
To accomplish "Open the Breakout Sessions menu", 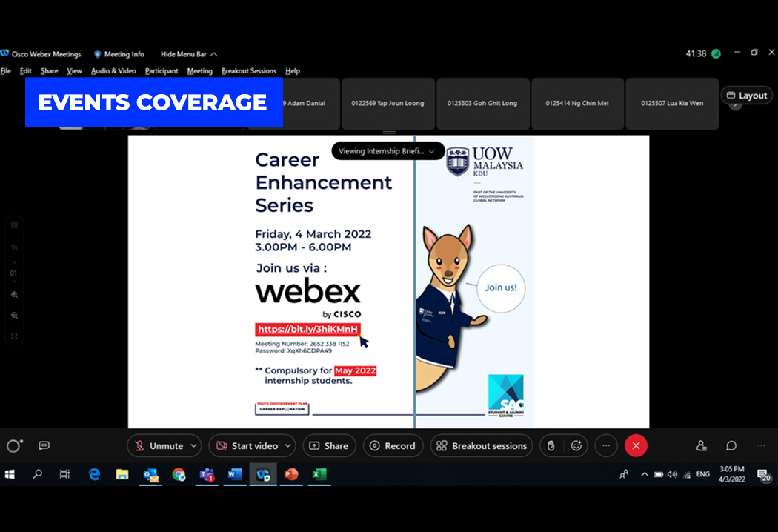I will [x=249, y=71].
